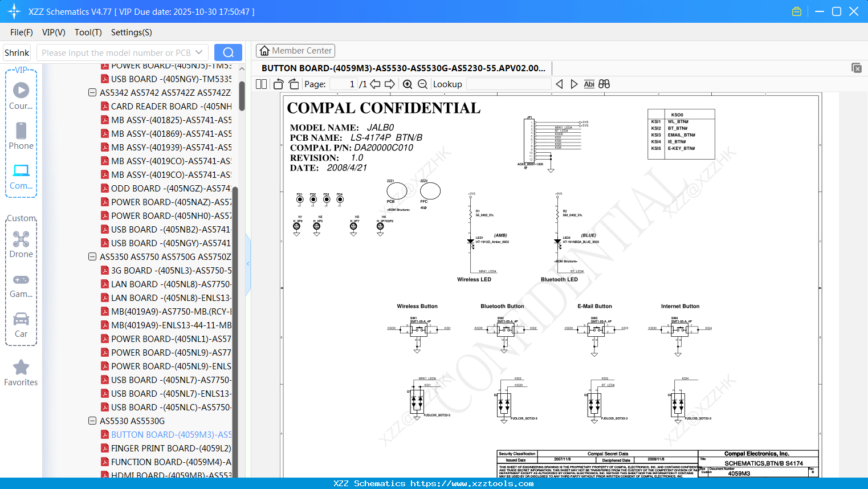Open MB ASSY-(401939)-AS5741 file
868x489 pixels.
coord(171,147)
